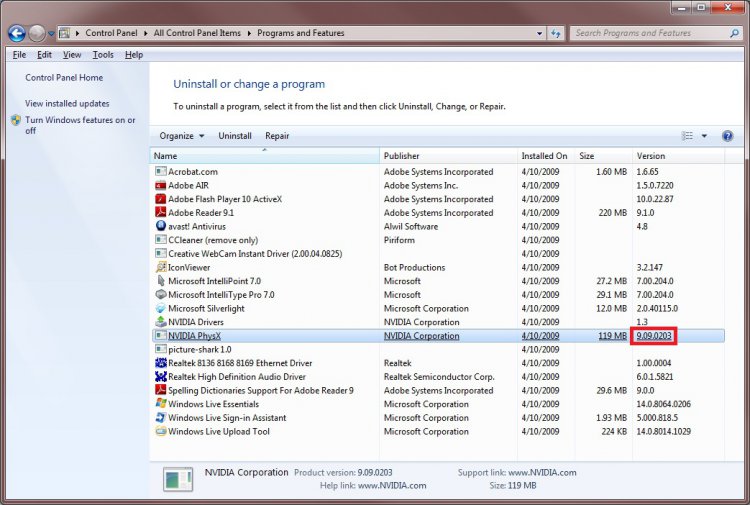Click the NVIDIA program thumbnail in details pane

178,479
